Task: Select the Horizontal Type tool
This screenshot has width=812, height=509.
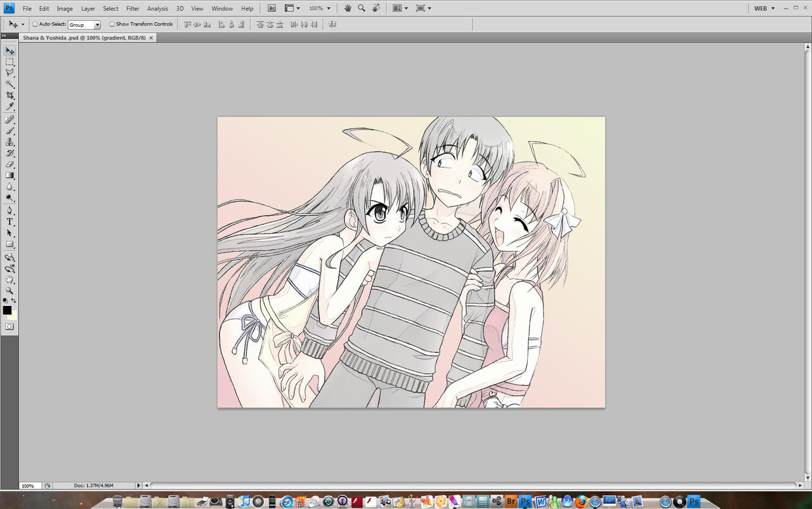Action: (x=10, y=222)
